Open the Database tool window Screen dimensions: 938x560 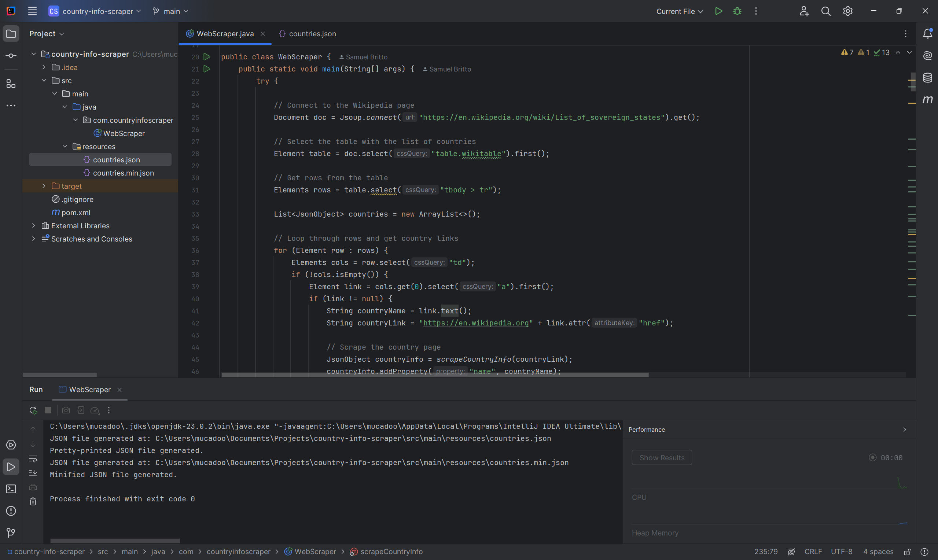pos(927,78)
